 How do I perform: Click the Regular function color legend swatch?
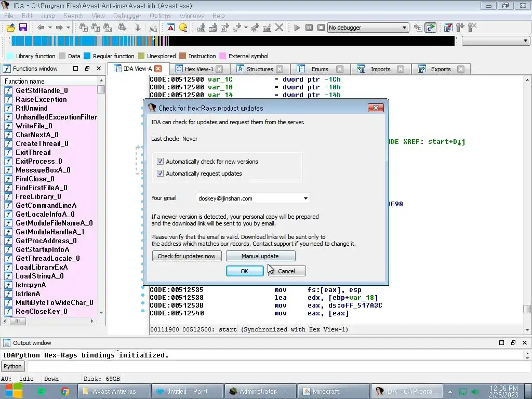pos(87,56)
